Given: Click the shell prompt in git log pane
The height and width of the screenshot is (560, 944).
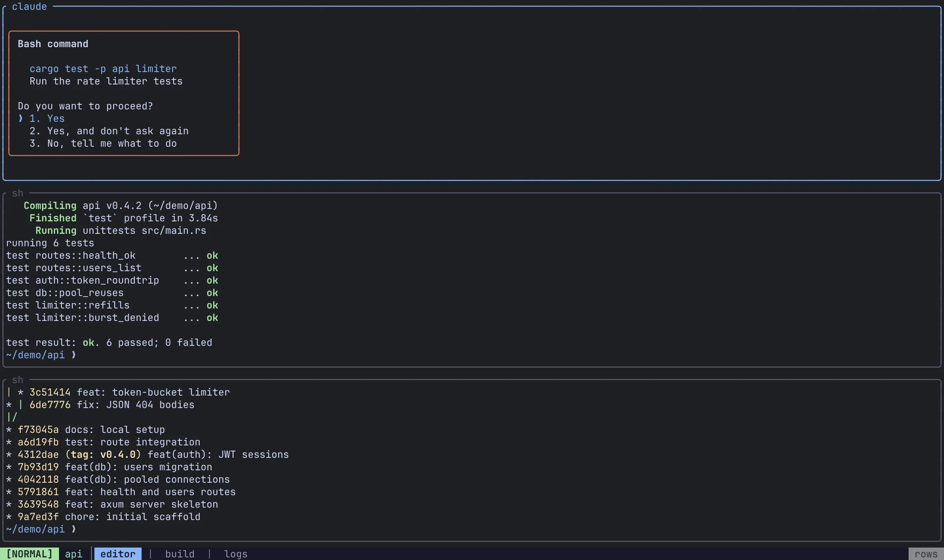Looking at the screenshot, I should tap(41, 530).
